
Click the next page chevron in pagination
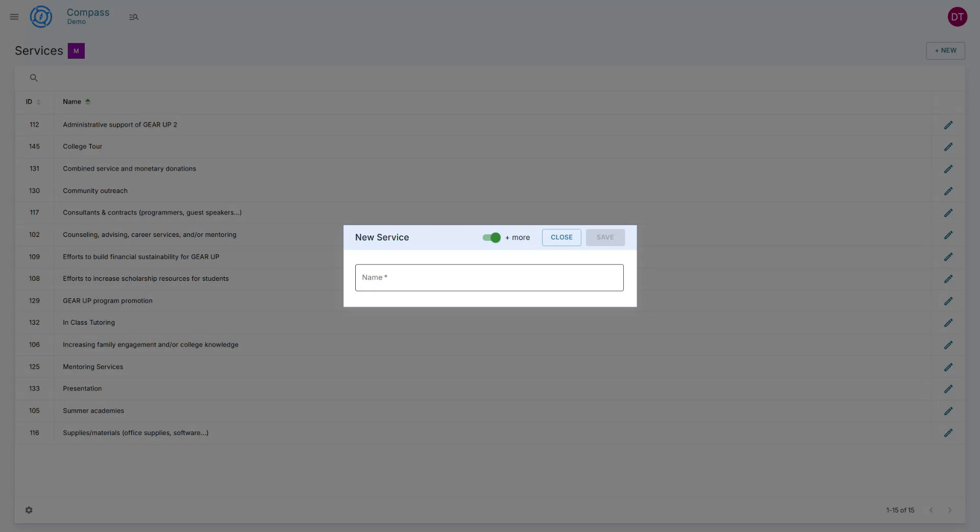coord(950,510)
